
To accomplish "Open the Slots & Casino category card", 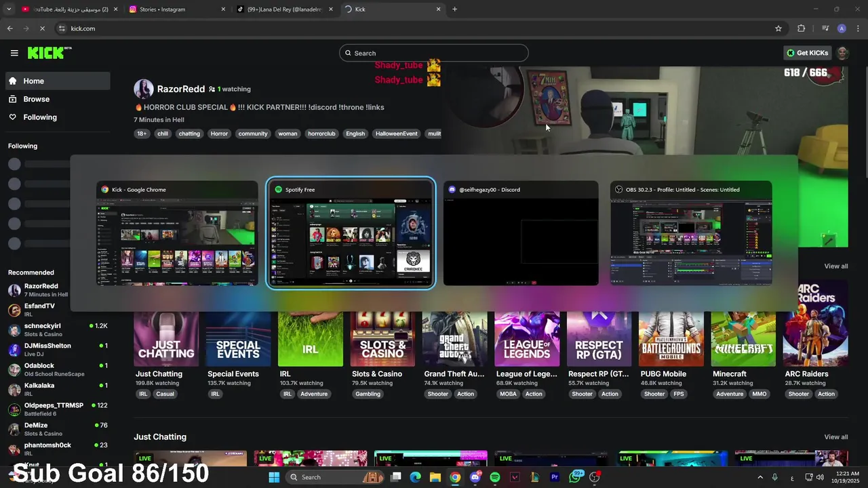I will coord(382,339).
